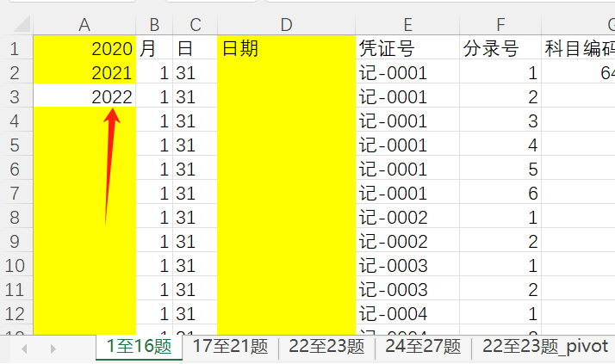Click 记-0001 in row 7

[x=407, y=192]
